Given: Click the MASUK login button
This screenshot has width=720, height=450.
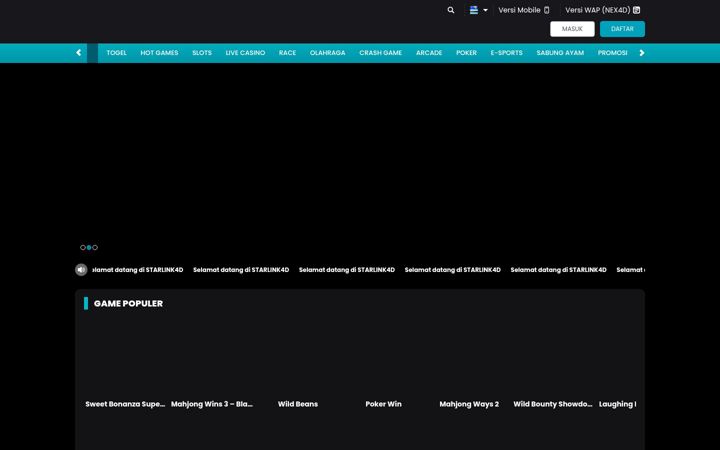Looking at the screenshot, I should point(572,29).
